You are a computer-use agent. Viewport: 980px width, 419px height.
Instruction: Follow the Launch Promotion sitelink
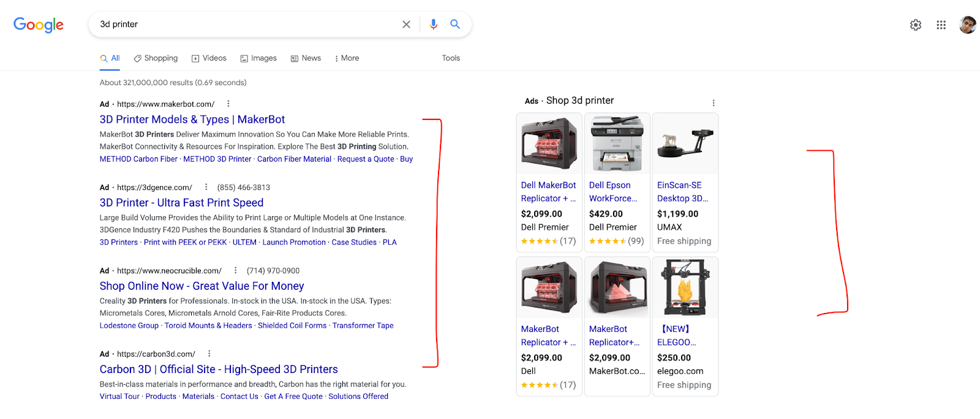pos(294,243)
